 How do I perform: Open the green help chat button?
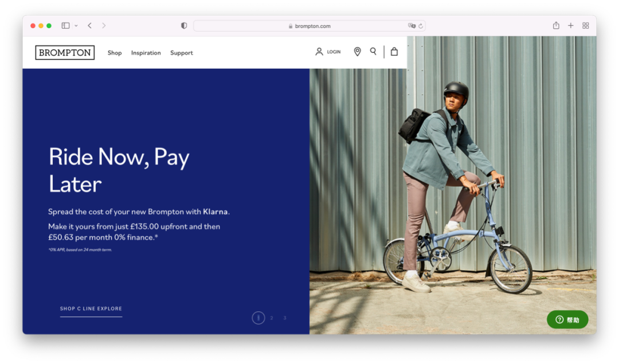tap(567, 319)
